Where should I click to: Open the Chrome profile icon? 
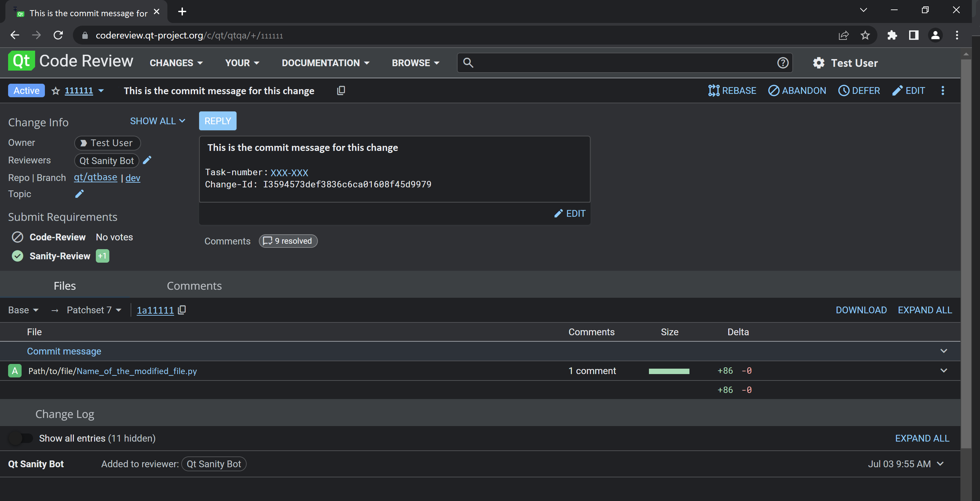click(x=935, y=35)
